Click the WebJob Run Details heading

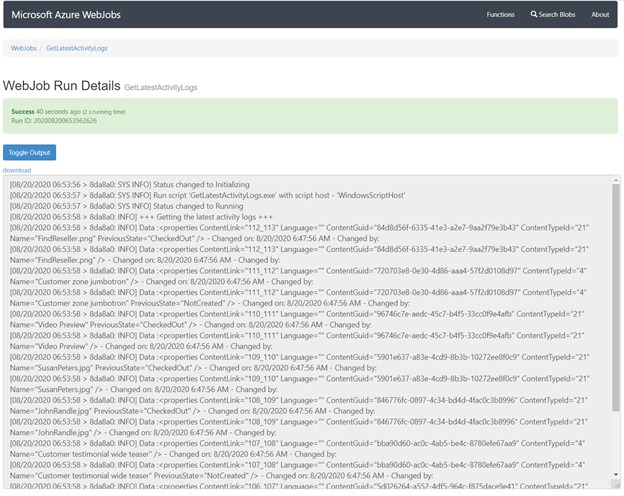click(x=61, y=87)
